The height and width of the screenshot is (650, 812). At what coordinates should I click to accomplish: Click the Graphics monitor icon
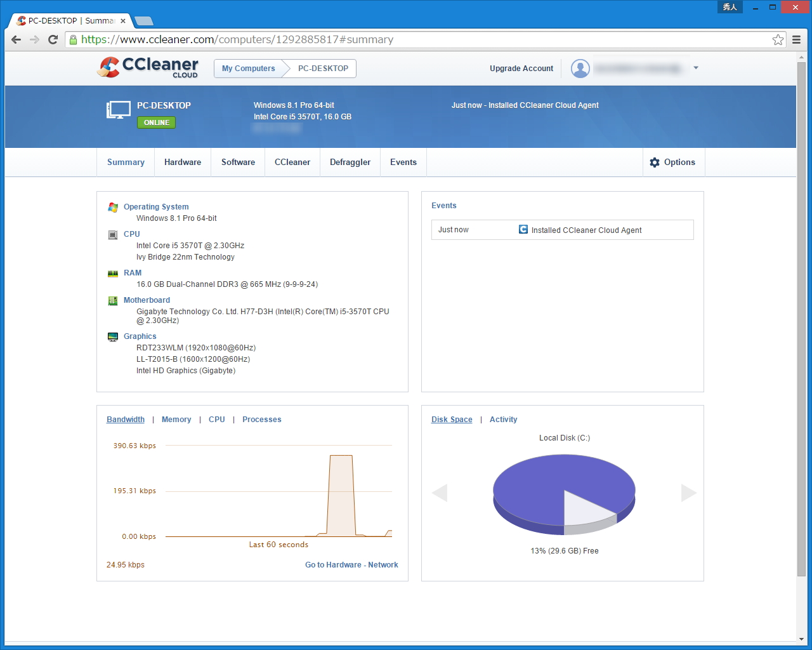[x=113, y=336]
